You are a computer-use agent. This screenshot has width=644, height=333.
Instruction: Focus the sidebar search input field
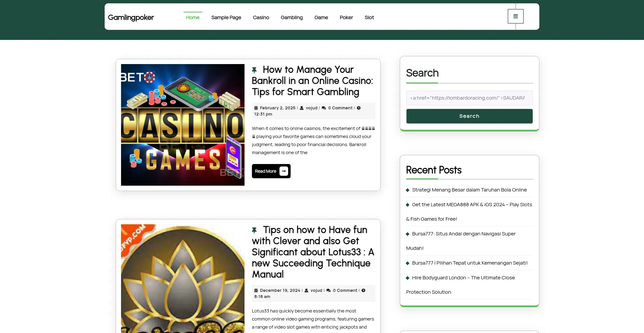469,98
